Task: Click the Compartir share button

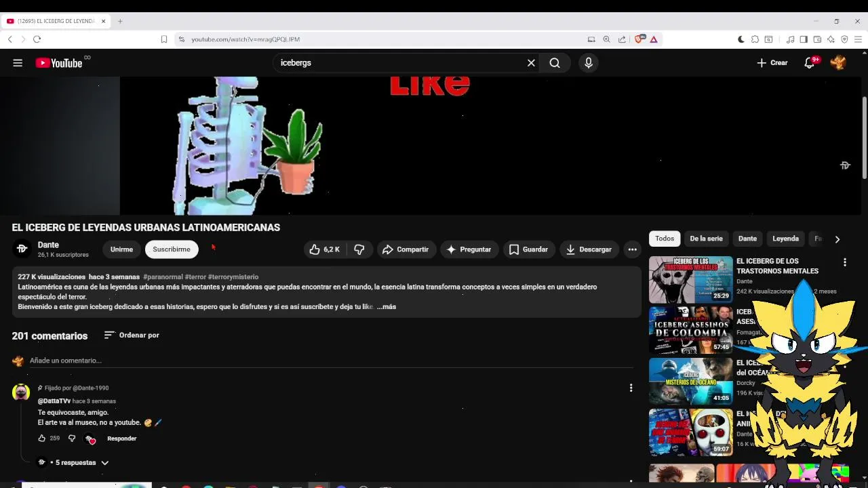Action: coord(406,249)
